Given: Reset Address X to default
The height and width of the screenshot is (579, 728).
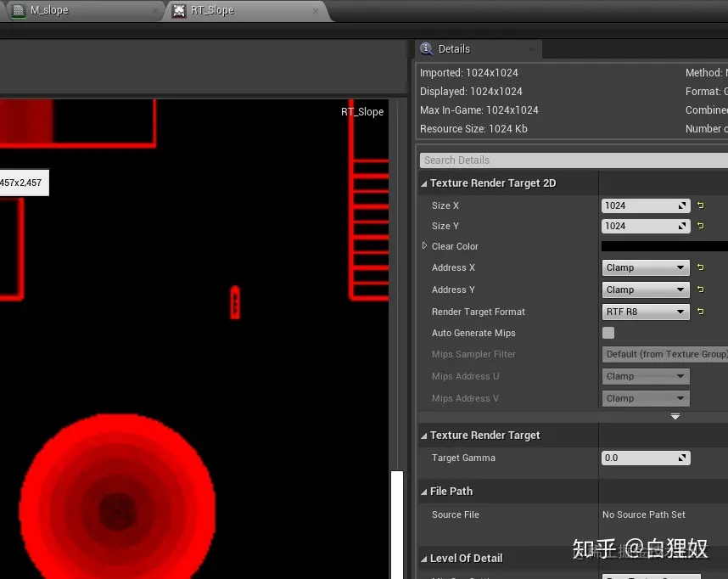Looking at the screenshot, I should click(701, 267).
